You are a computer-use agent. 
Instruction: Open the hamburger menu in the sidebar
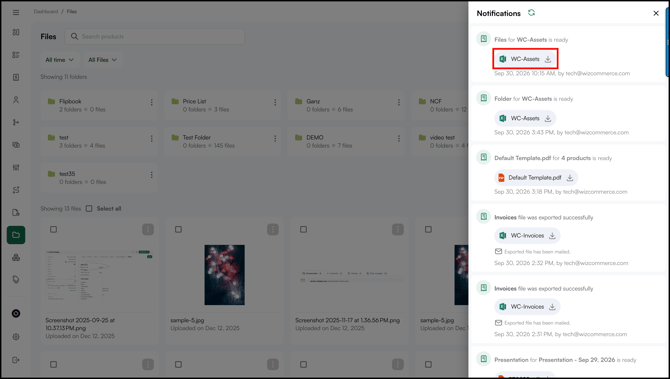pos(16,12)
